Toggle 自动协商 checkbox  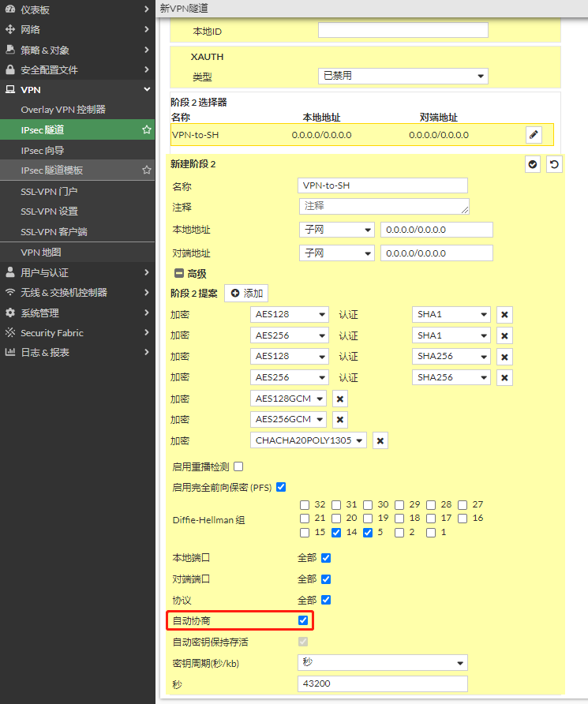click(303, 620)
